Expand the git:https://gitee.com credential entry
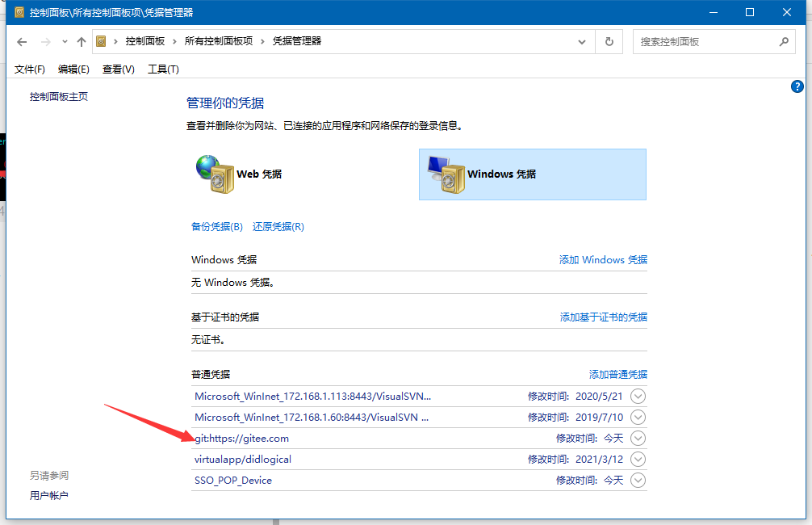Image resolution: width=812 pixels, height=525 pixels. [x=637, y=438]
